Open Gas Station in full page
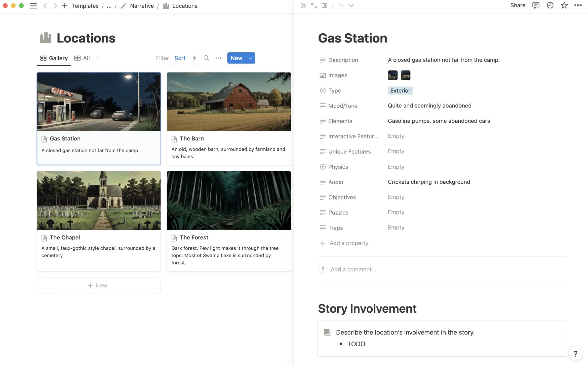The image size is (588, 366). point(314,5)
